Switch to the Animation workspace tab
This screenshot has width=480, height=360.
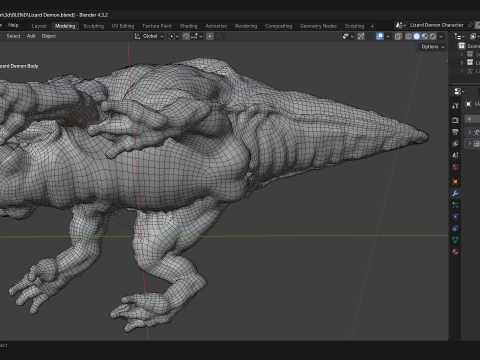[216, 26]
